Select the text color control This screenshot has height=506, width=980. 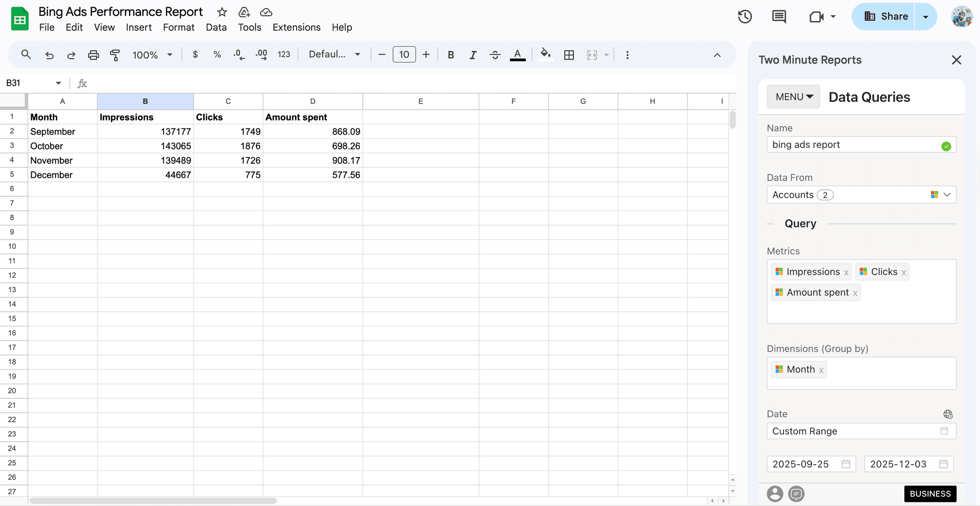517,55
